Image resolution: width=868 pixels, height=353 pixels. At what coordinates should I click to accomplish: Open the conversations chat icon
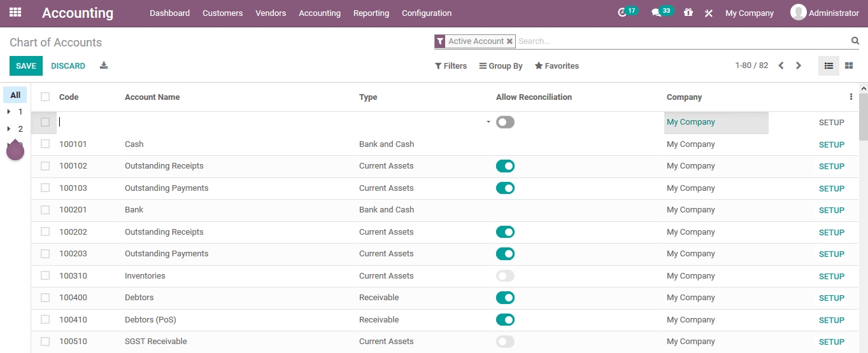point(657,13)
